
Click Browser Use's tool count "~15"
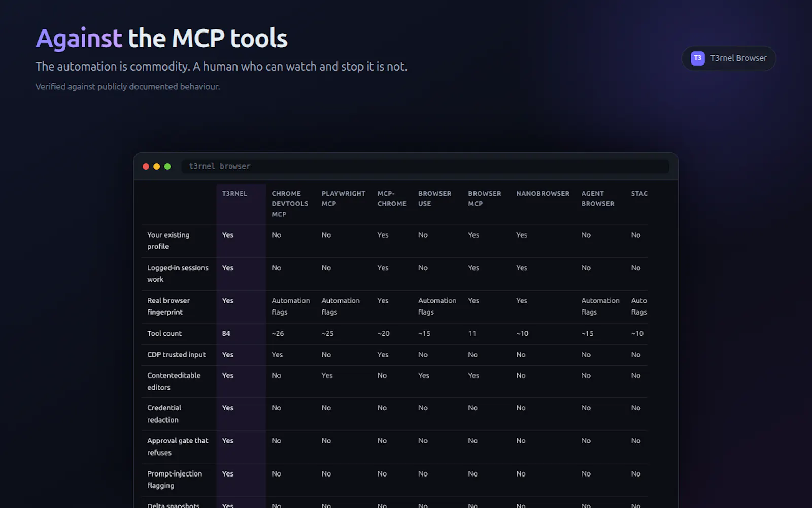point(424,334)
